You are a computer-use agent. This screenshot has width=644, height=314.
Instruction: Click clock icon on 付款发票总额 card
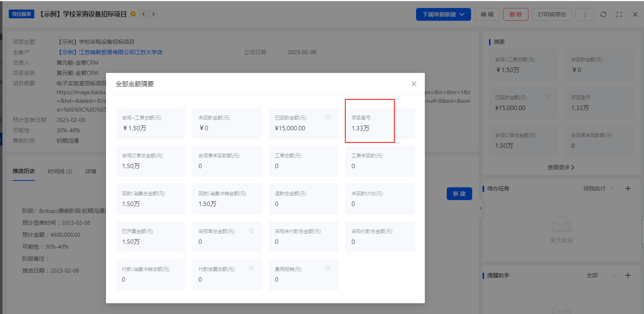251,269
